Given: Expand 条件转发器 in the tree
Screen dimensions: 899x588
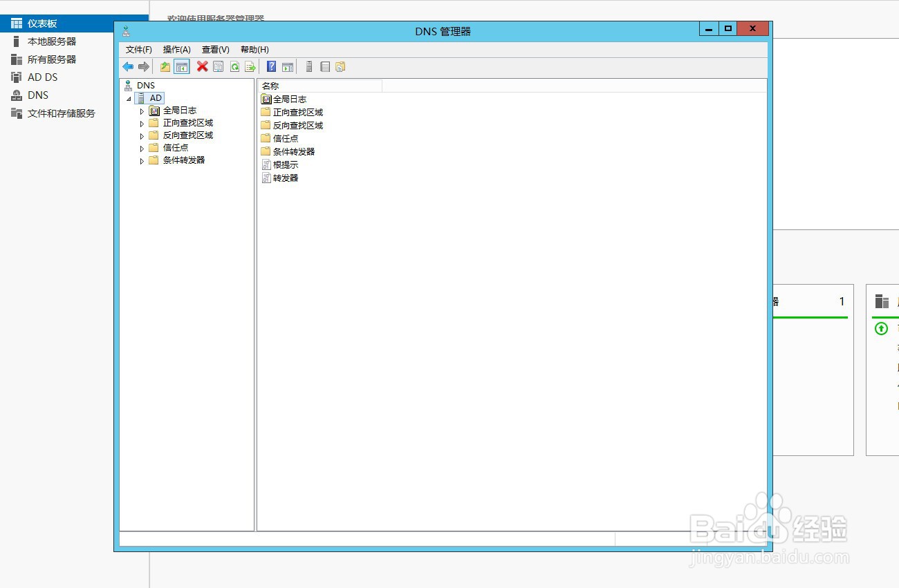Looking at the screenshot, I should click(142, 160).
